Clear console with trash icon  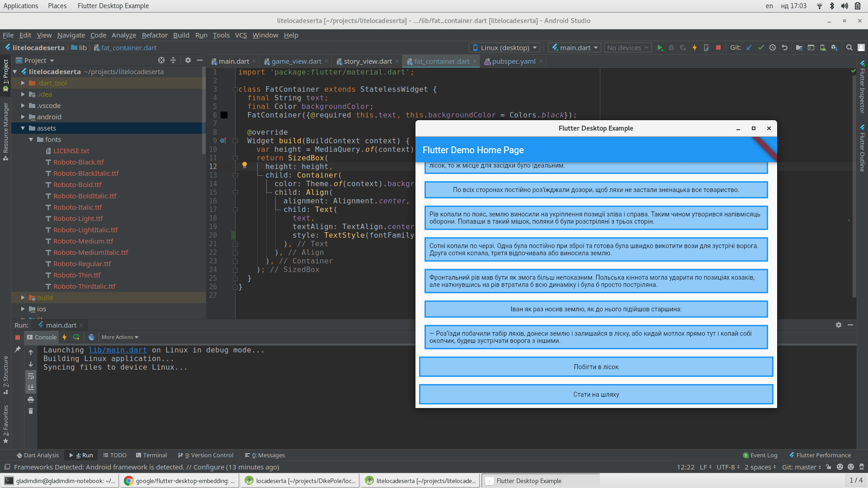31,411
